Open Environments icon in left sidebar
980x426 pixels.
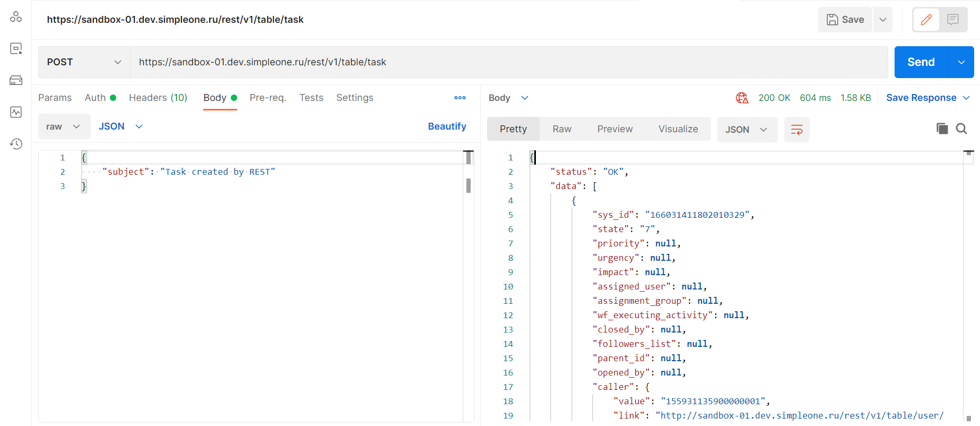[x=16, y=49]
